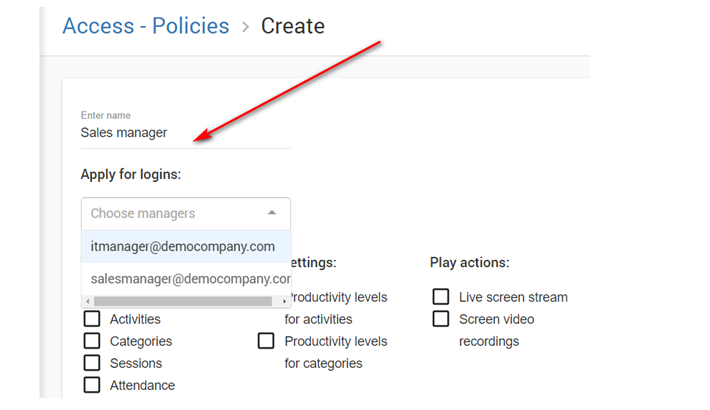Screen dimensions: 710x410
Task: Enable Productivity levels for categories checkbox
Action: 266,341
